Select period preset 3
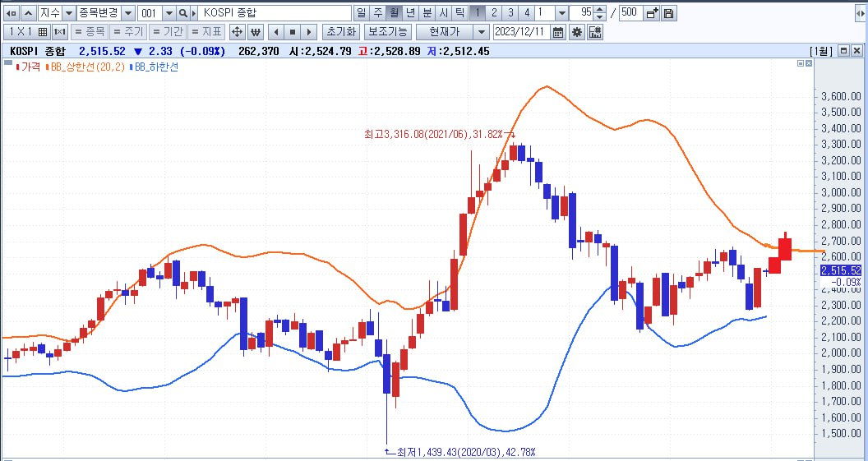The width and height of the screenshot is (868, 461). point(510,12)
